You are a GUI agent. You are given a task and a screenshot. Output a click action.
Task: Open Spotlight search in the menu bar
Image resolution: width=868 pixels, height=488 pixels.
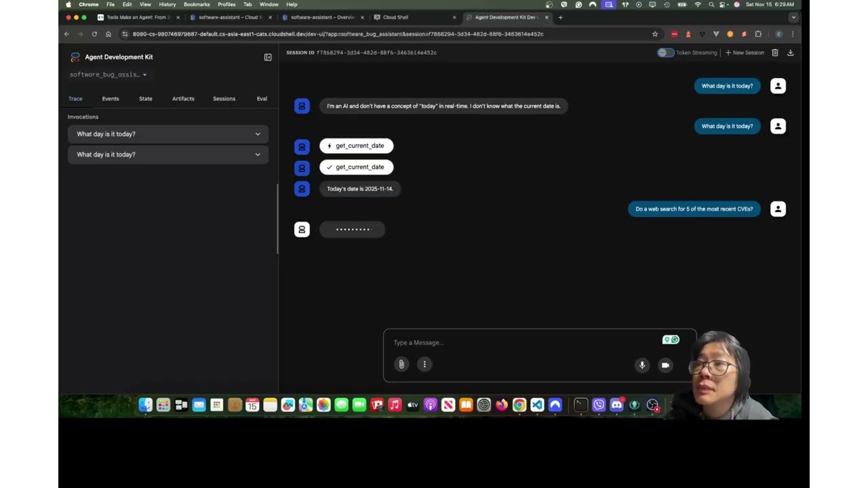click(x=711, y=4)
